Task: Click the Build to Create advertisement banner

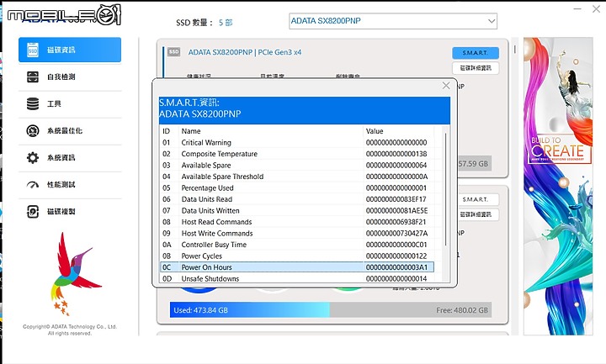Action: coord(558,186)
